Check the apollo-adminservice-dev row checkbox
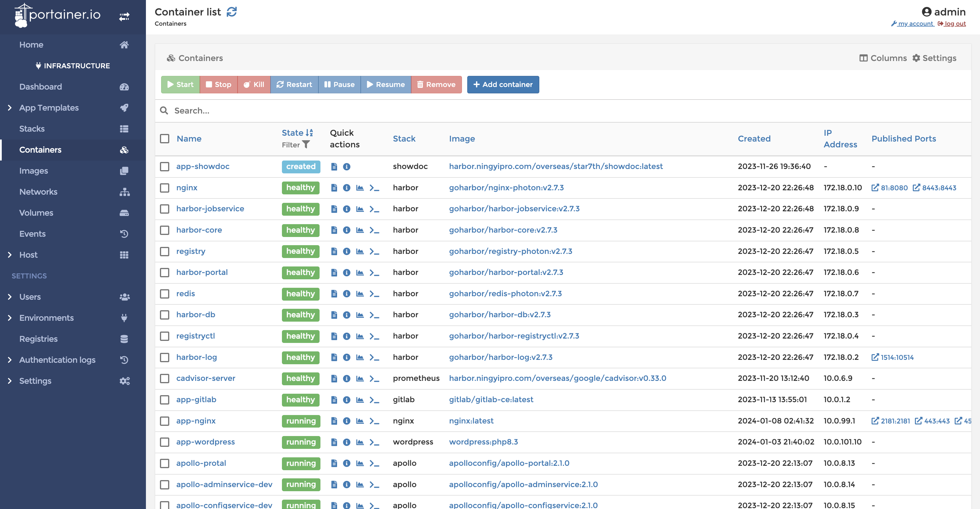 (164, 485)
